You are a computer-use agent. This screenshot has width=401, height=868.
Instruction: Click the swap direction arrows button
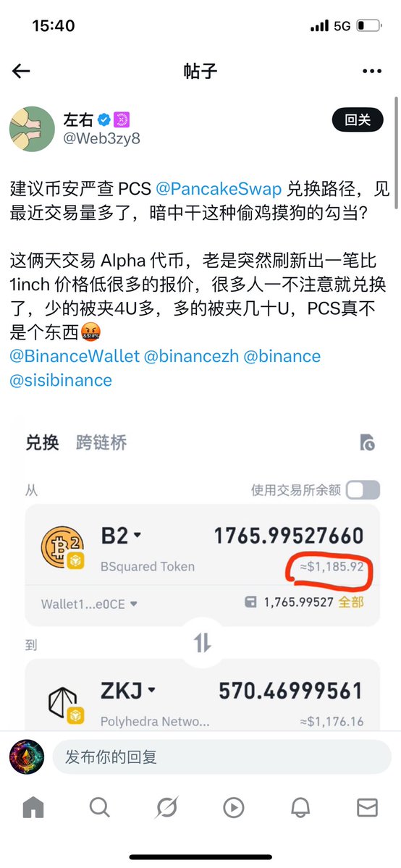point(202,643)
